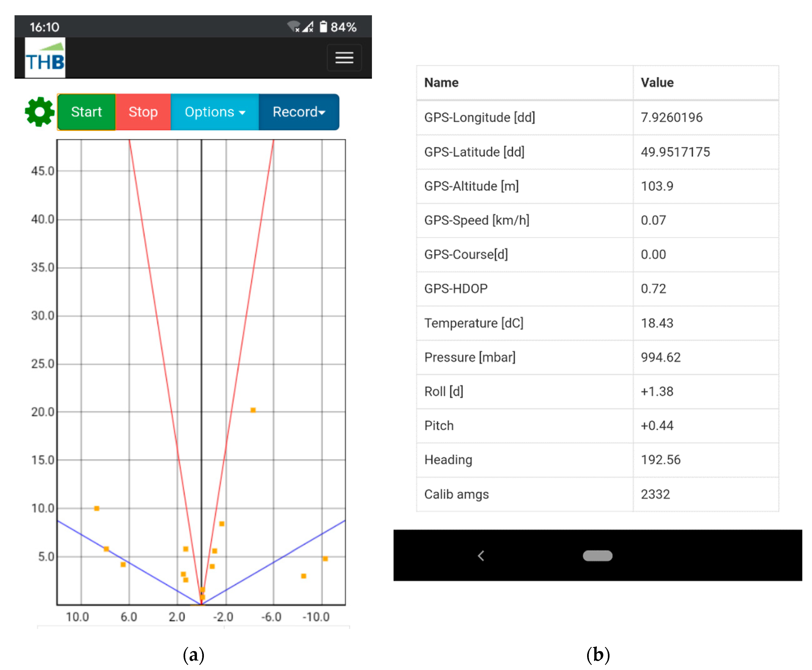Click the orange point at 20.0 range
The height and width of the screenshot is (670, 812).
(253, 410)
